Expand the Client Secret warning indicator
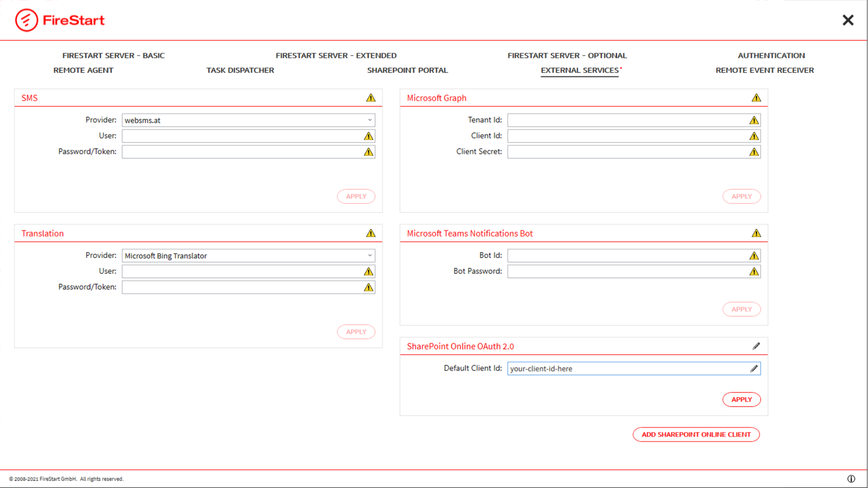The height and width of the screenshot is (488, 868). pos(754,151)
